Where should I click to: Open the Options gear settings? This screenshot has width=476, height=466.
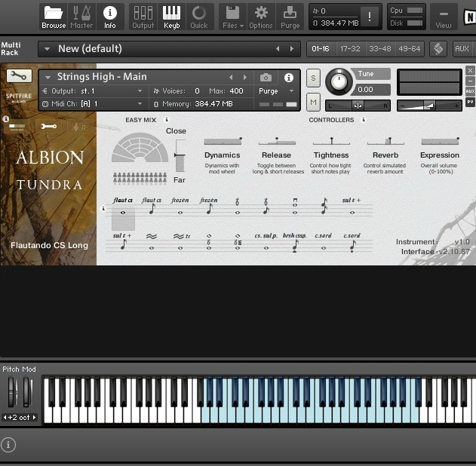click(x=261, y=16)
